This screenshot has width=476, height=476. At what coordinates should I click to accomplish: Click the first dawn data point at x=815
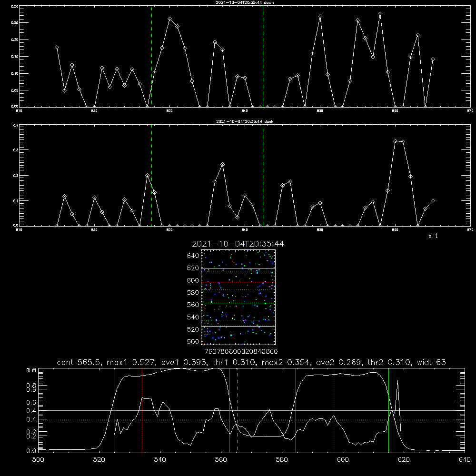click(x=57, y=48)
